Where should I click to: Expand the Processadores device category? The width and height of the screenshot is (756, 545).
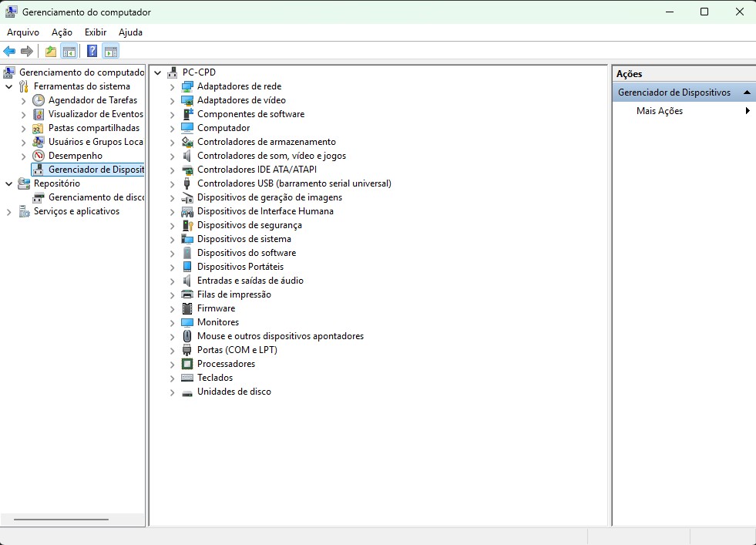pos(173,365)
